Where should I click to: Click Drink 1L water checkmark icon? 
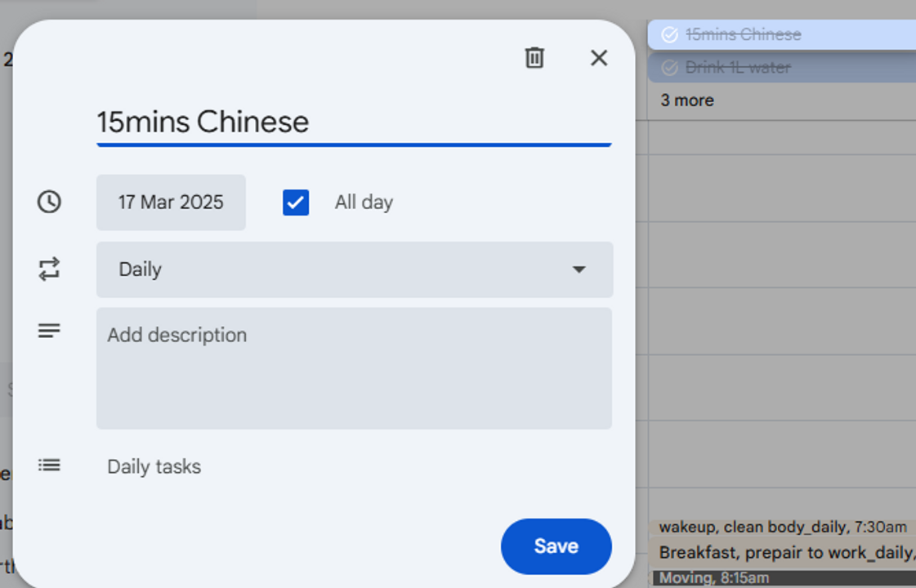(669, 67)
